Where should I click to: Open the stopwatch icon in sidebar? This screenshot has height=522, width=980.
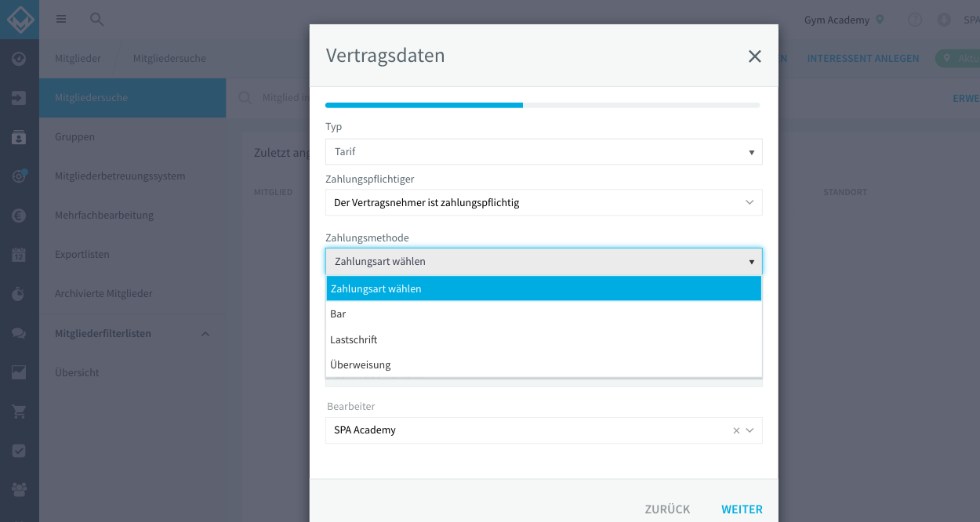click(19, 294)
